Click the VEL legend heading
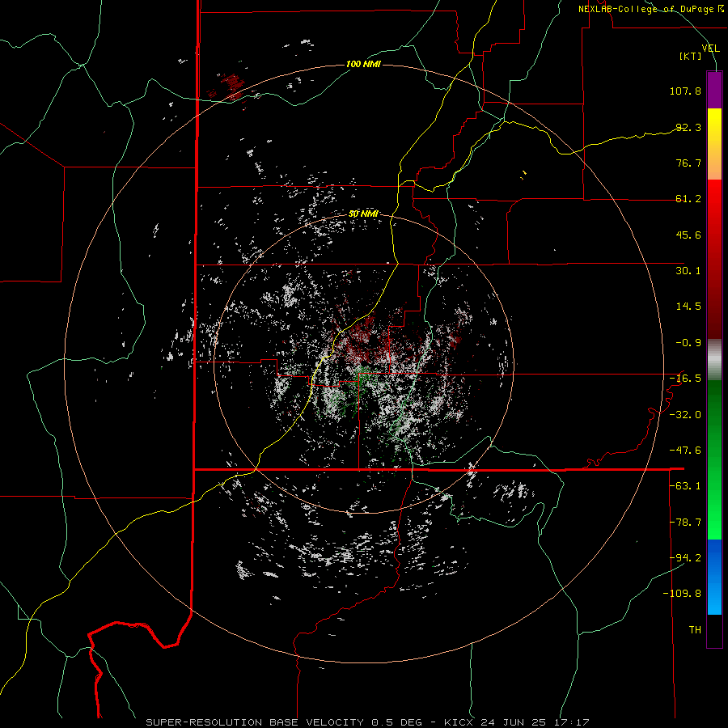This screenshot has width=728, height=728. point(710,49)
